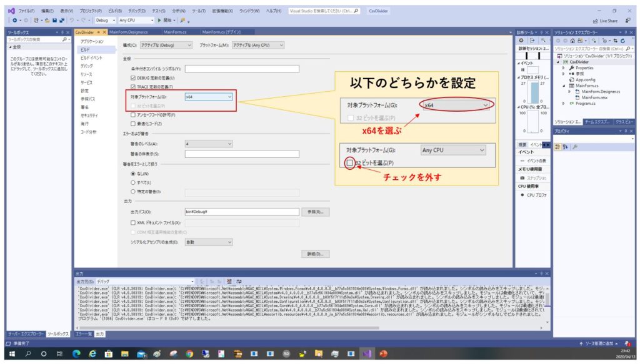
Task: Click the Properties panel wrench icon
Action: pos(575,147)
